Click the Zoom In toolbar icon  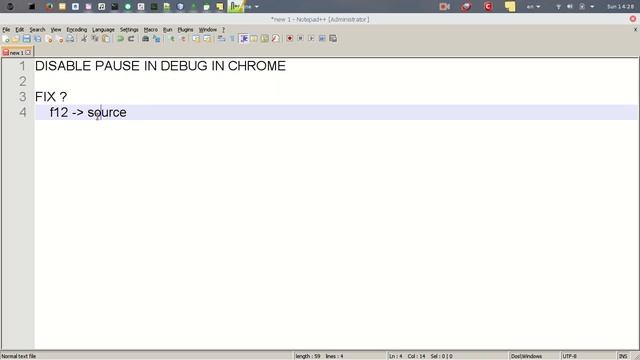[172, 39]
